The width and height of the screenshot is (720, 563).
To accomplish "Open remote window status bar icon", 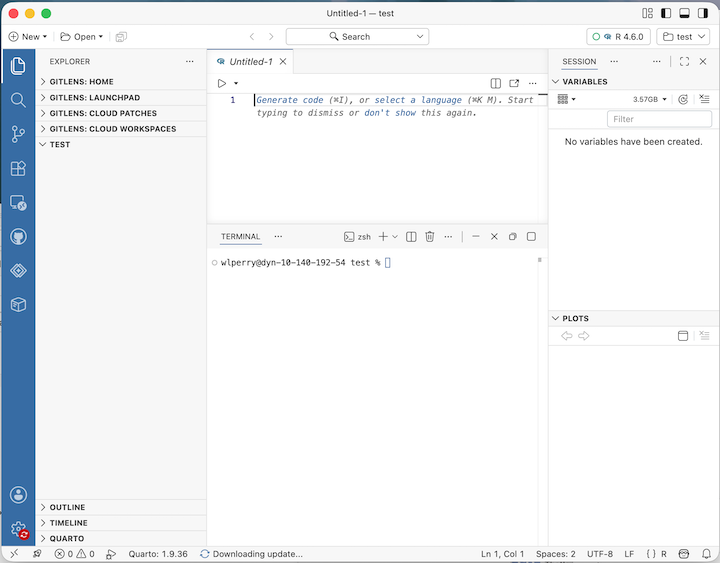I will [14, 554].
